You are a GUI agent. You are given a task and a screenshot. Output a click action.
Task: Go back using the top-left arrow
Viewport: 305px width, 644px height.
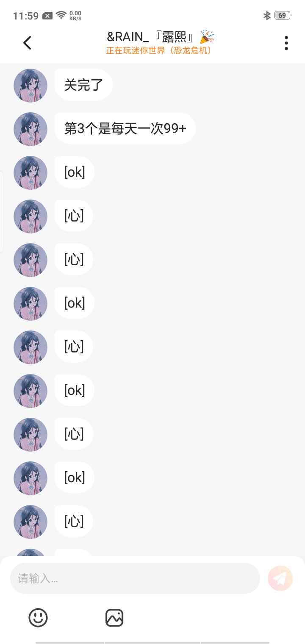click(x=27, y=43)
